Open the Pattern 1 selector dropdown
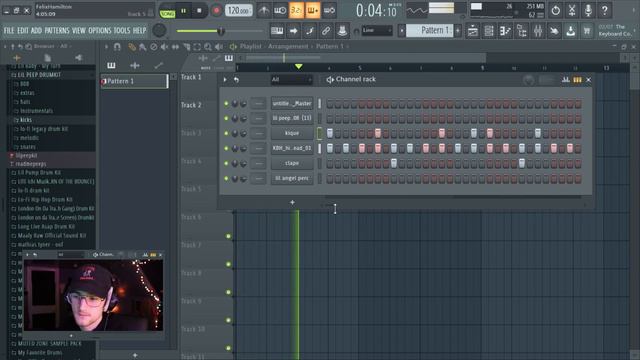Screen dimensions: 640x360 tap(429, 31)
